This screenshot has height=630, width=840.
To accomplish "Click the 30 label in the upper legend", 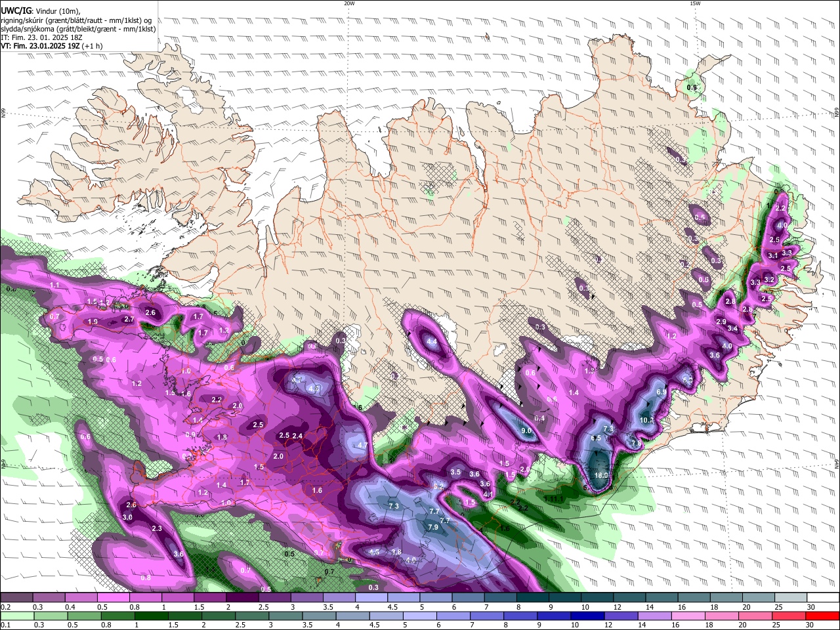I will (810, 607).
